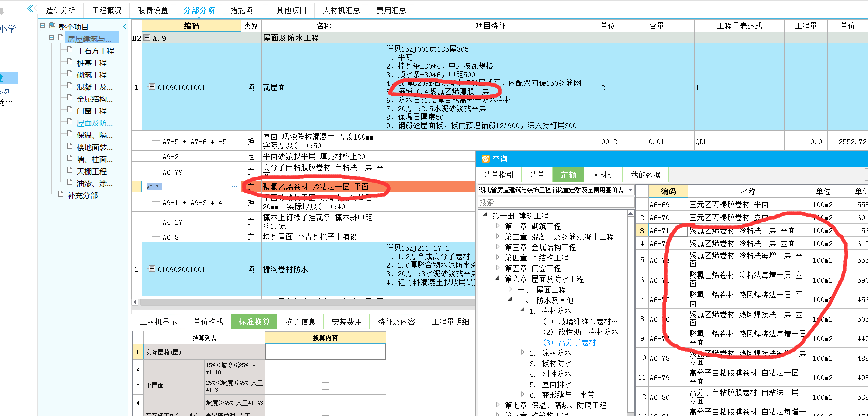Screen dimensions: 868x416
Task: Switch to the 造价分析 tab
Action: pos(61,10)
